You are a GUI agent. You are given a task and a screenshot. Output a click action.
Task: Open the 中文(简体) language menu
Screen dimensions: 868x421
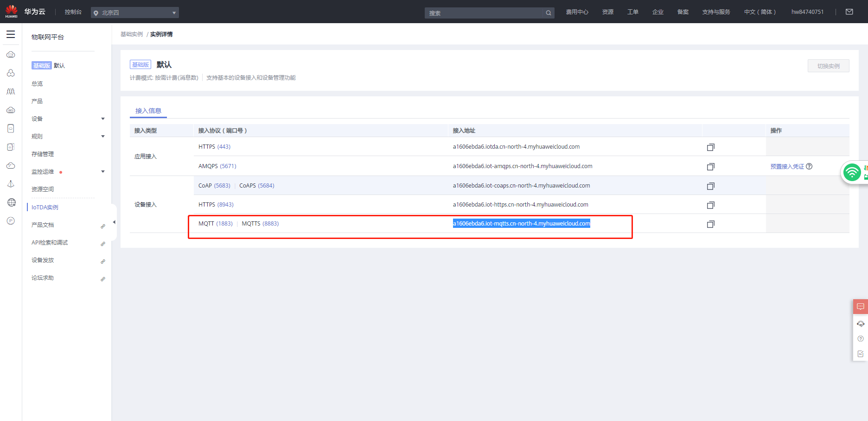[x=759, y=12]
